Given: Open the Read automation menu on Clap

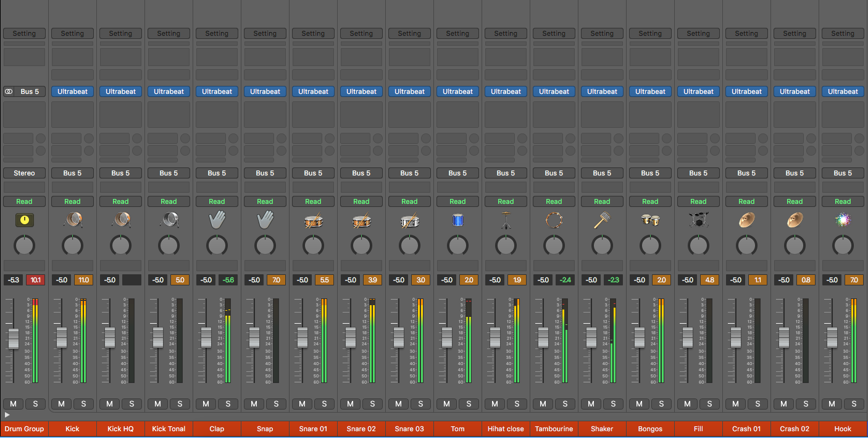Looking at the screenshot, I should click(217, 201).
